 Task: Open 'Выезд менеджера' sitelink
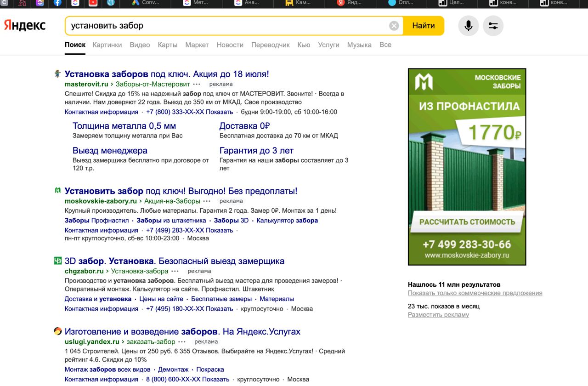coord(110,150)
